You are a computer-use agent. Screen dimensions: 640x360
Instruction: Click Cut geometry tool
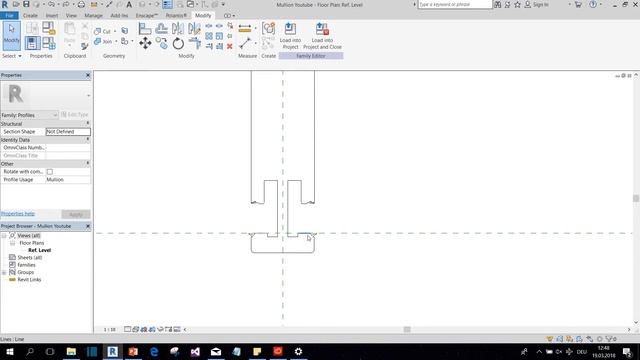click(102, 31)
